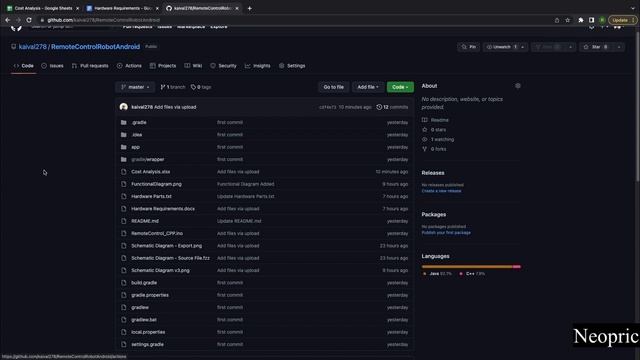Image resolution: width=640 pixels, height=360 pixels.
Task: Open the Insights tab
Action: [258, 66]
